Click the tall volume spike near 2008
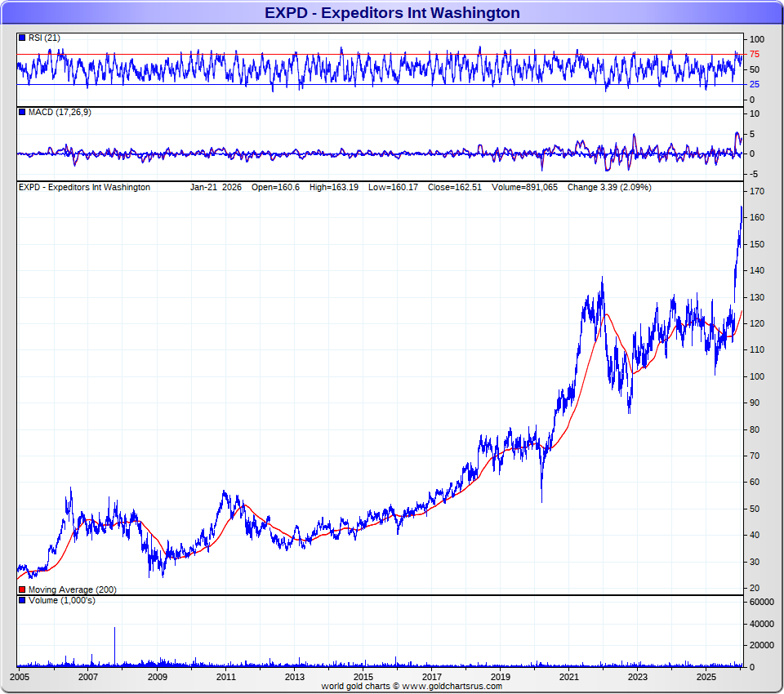Viewport: 784px width, 694px height. click(114, 645)
